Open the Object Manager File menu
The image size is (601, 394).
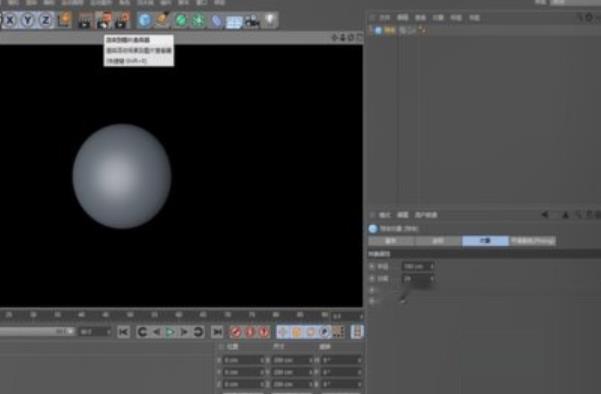[x=384, y=18]
